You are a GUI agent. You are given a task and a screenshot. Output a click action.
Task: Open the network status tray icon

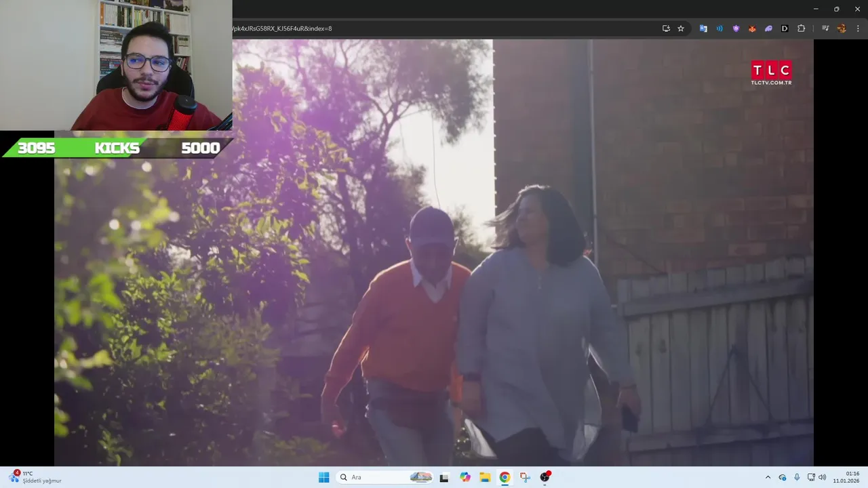pos(811,477)
